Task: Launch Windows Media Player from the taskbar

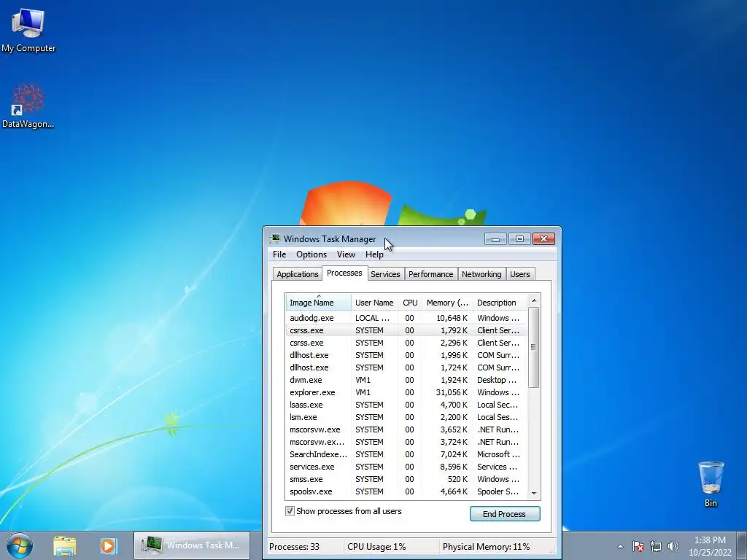Action: (109, 545)
